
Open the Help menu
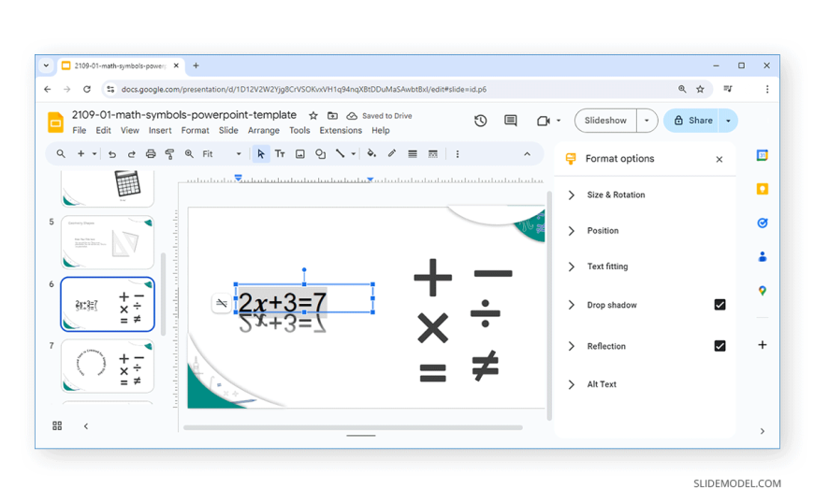[381, 130]
